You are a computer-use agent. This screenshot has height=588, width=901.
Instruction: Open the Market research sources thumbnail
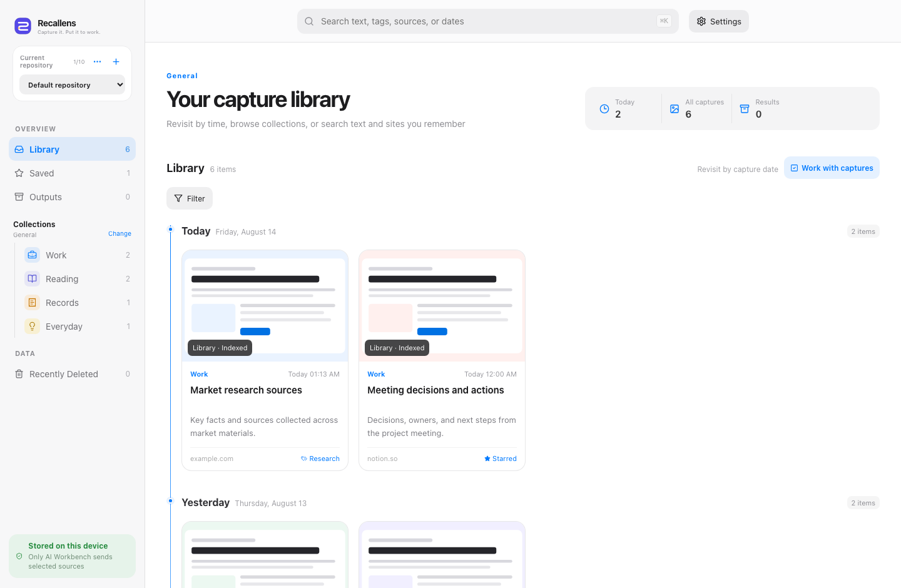point(265,306)
